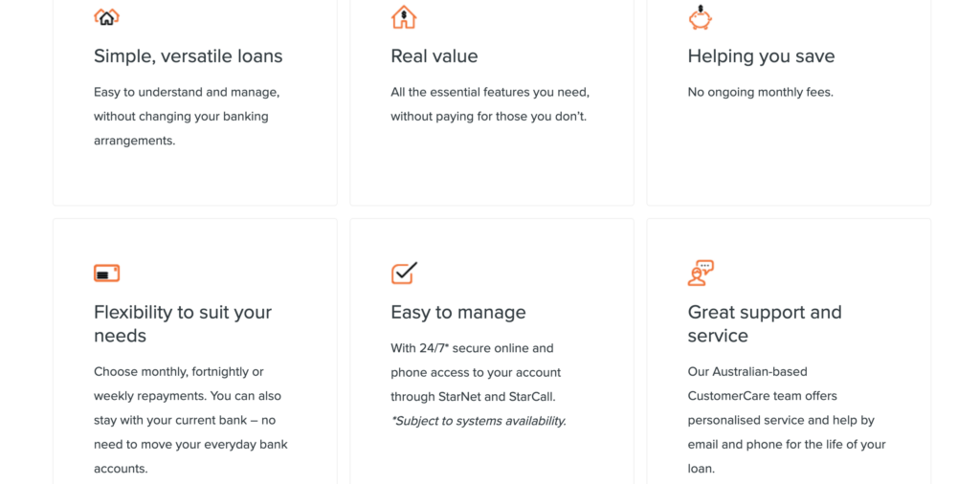Click the No ongoing monthly fees text

pyautogui.click(x=761, y=93)
